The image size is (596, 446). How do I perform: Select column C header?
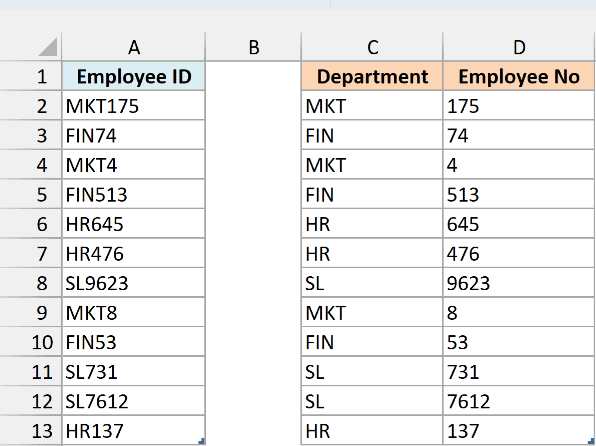pos(372,47)
